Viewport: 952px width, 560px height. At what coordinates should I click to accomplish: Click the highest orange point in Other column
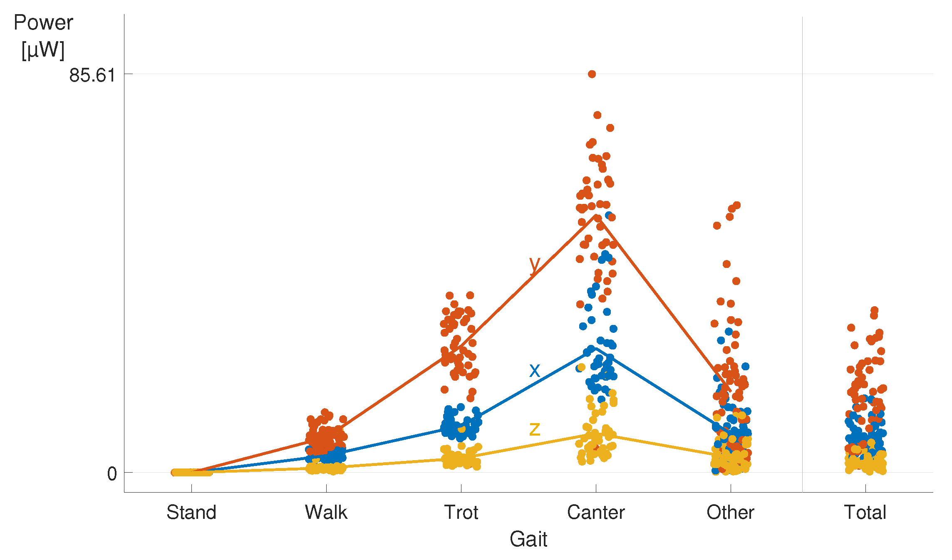[737, 205]
